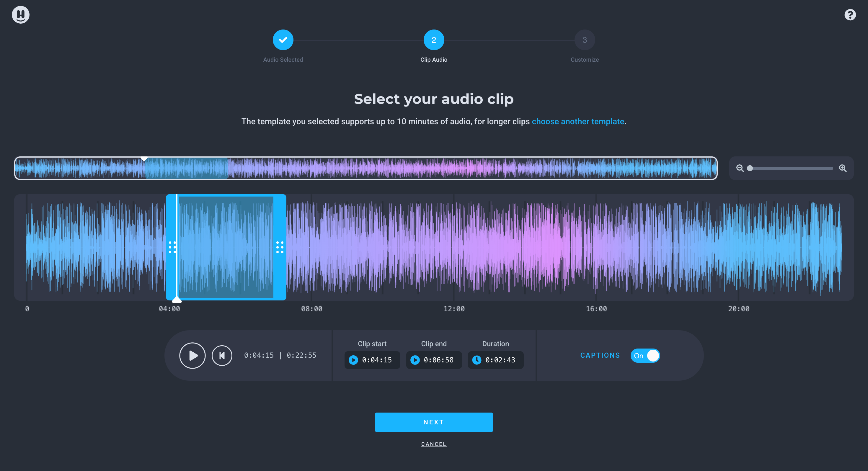The image size is (868, 471).
Task: Click the Audio Selected step label
Action: (x=283, y=60)
